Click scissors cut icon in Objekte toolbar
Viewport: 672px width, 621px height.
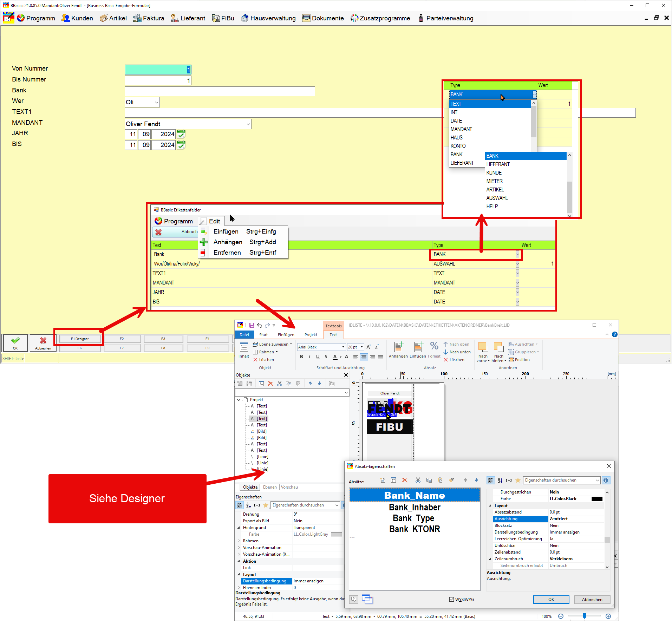(280, 384)
